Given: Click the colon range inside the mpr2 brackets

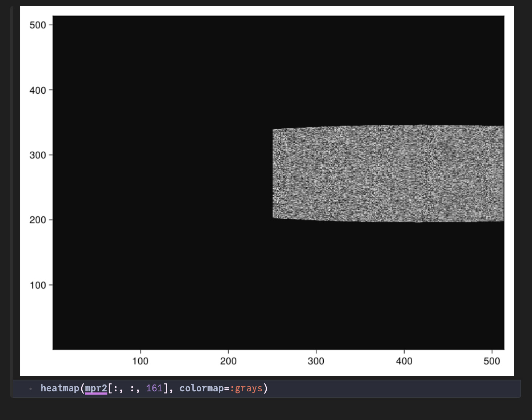Looking at the screenshot, I should [x=115, y=388].
